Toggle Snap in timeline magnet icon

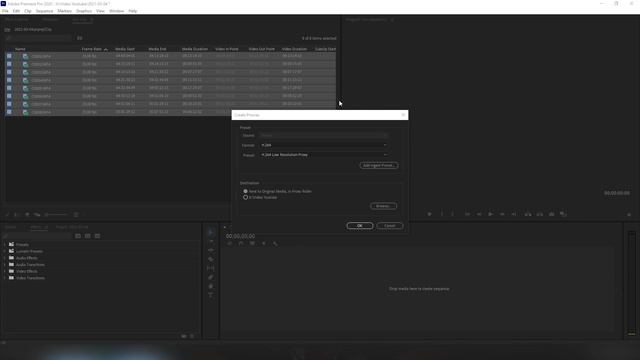(241, 243)
